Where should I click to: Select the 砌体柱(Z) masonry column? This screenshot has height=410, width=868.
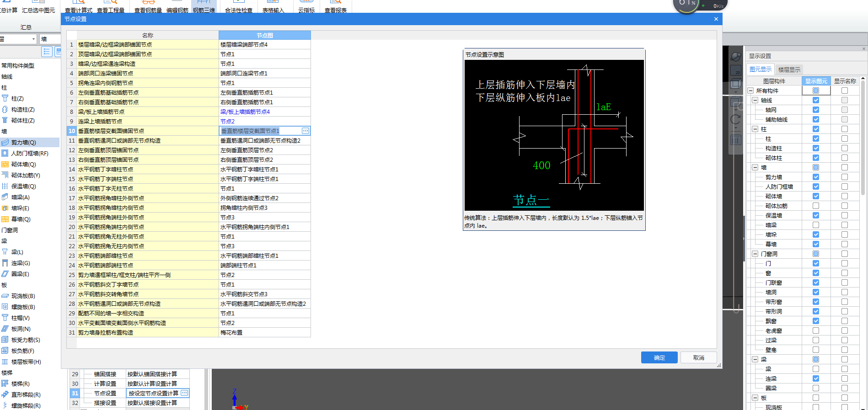(22, 120)
